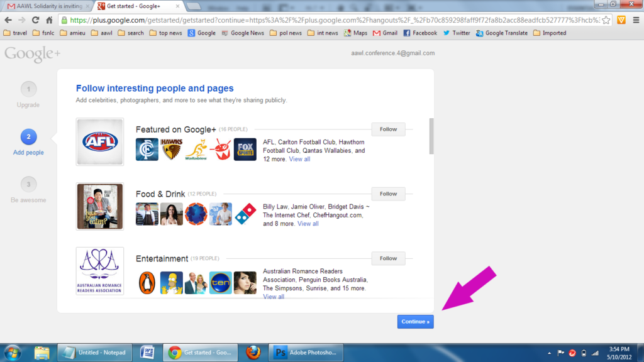Open the Google News bookmark
Image resolution: width=644 pixels, height=362 pixels.
point(243,33)
